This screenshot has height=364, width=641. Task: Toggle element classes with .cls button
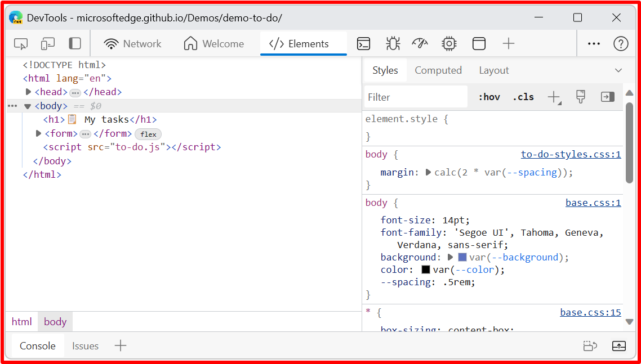click(x=523, y=96)
